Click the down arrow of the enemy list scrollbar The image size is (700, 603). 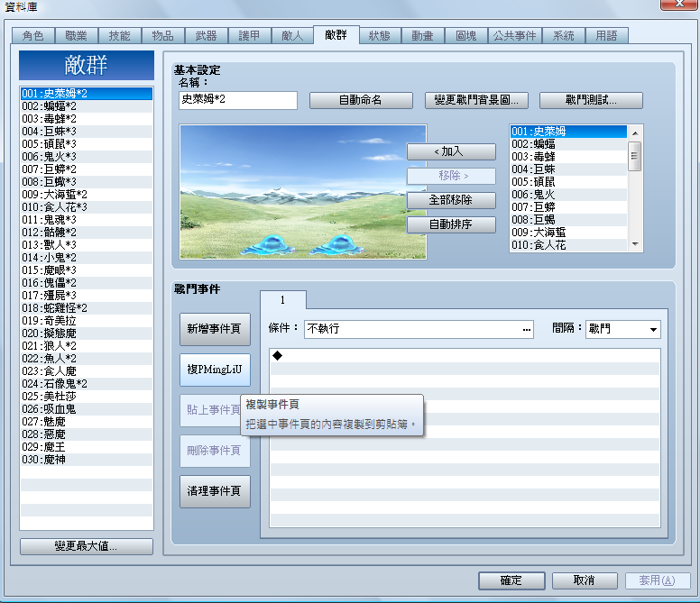click(x=635, y=244)
